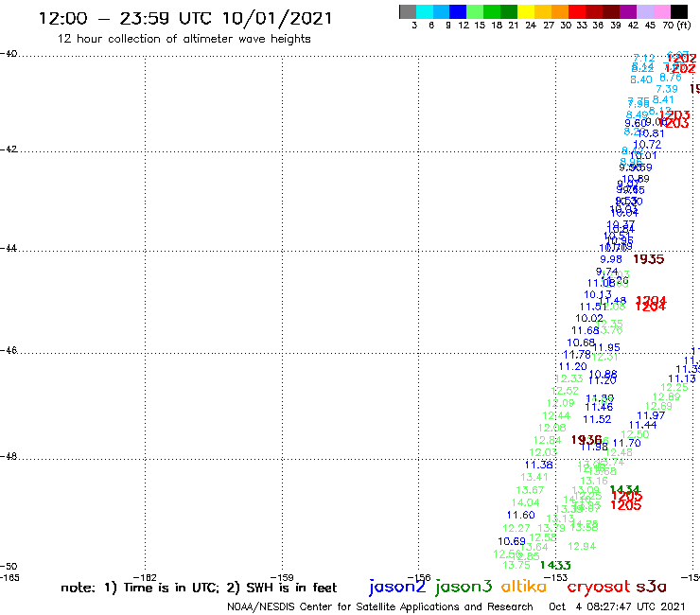700x615 pixels.
Task: Click subtitle '12 hour collection of altimeter wave heights'
Action: pos(184,39)
